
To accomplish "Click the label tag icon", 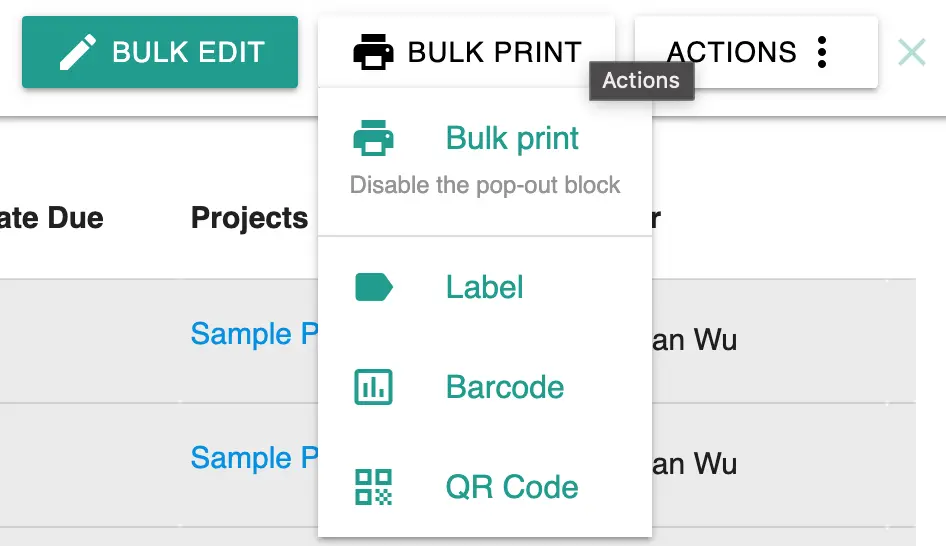I will [374, 287].
